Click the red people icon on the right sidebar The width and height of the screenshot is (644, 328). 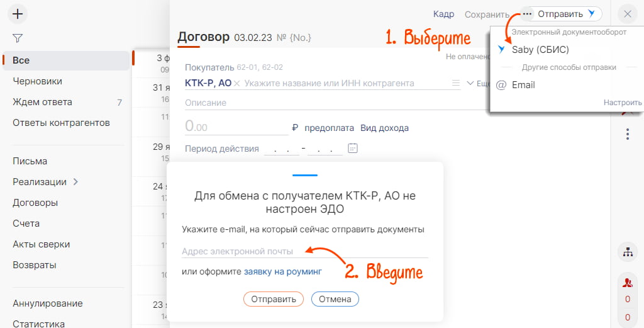click(627, 282)
